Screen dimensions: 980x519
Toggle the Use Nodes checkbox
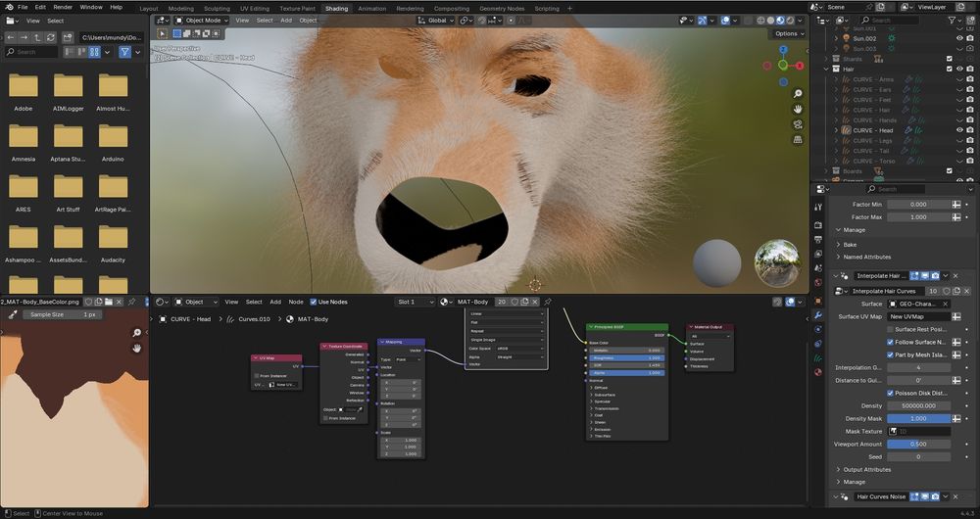click(x=314, y=302)
